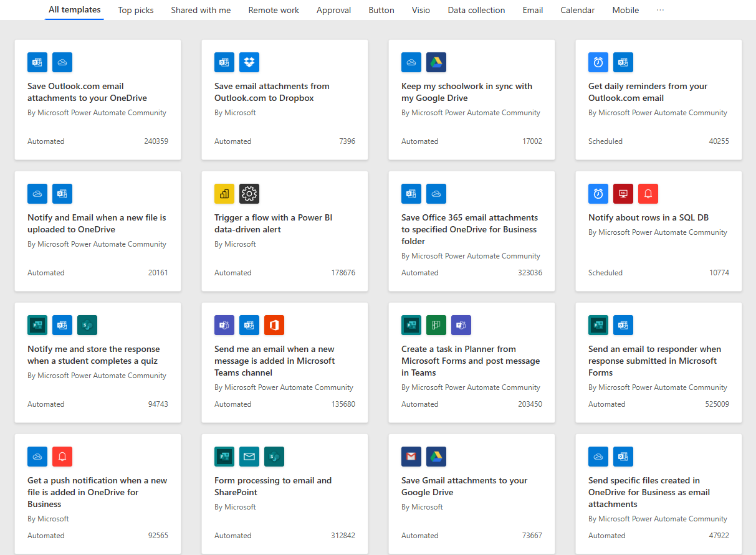Expand more template categories with the ellipsis

tap(660, 10)
